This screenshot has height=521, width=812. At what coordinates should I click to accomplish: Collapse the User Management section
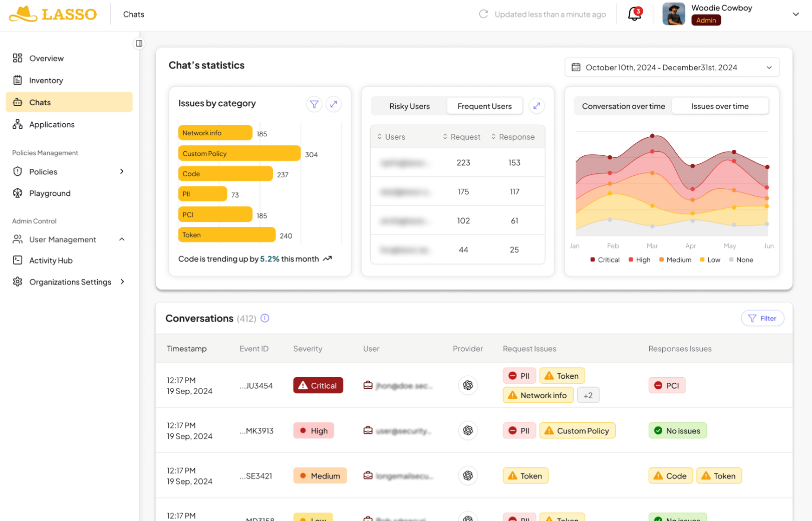click(122, 239)
